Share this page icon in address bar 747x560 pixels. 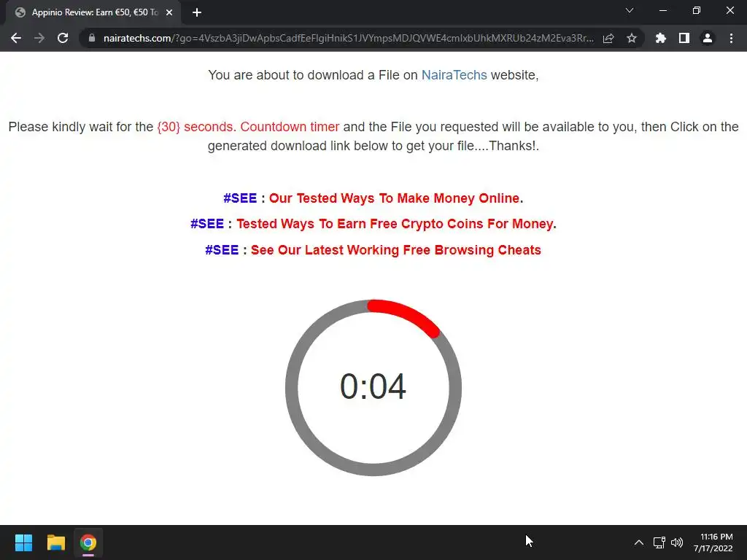[x=608, y=38]
